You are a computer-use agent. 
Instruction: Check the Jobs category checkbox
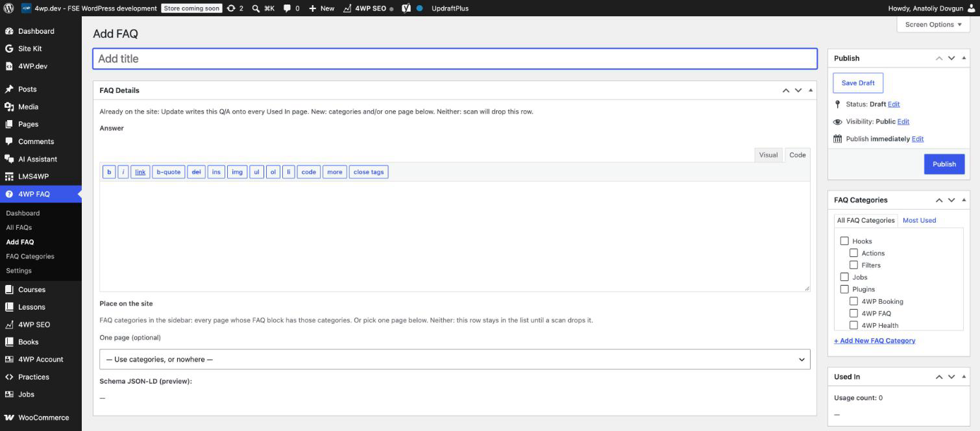[844, 277]
